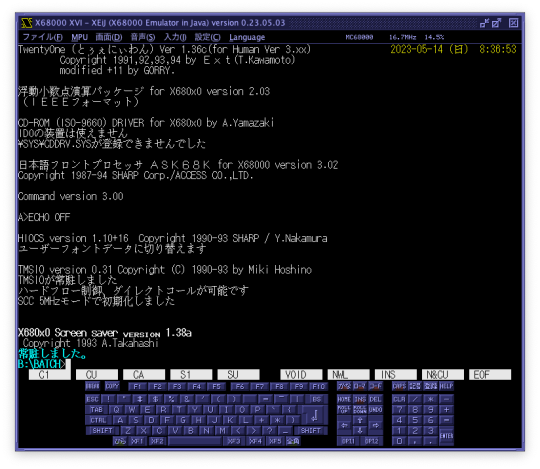Screen dimensions: 540x469
Task: Click the XF2 key
Action: tap(157, 441)
